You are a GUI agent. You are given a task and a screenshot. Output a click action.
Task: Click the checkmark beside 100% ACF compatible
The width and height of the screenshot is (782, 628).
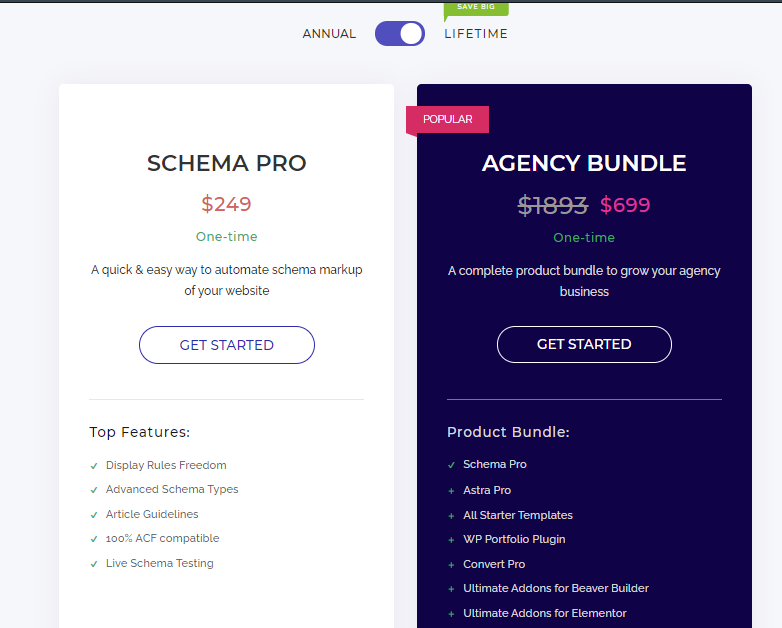tap(94, 539)
